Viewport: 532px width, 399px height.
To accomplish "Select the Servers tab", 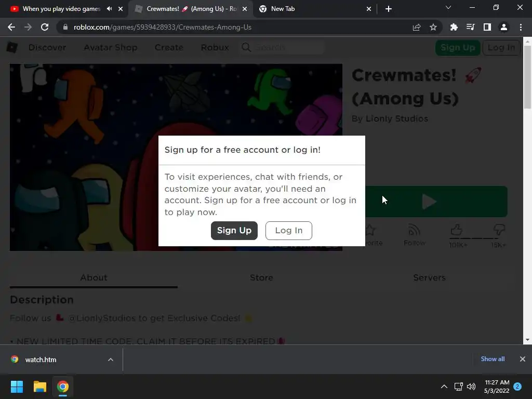I will 429,277.
